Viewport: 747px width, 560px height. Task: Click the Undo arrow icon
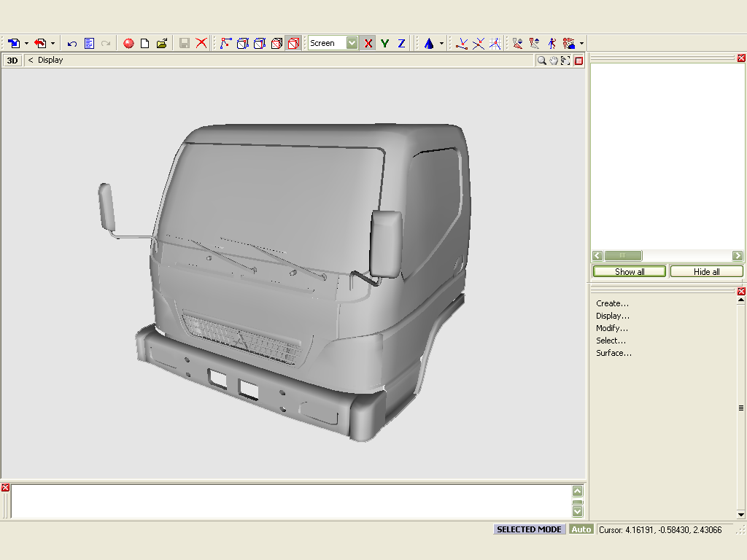72,44
